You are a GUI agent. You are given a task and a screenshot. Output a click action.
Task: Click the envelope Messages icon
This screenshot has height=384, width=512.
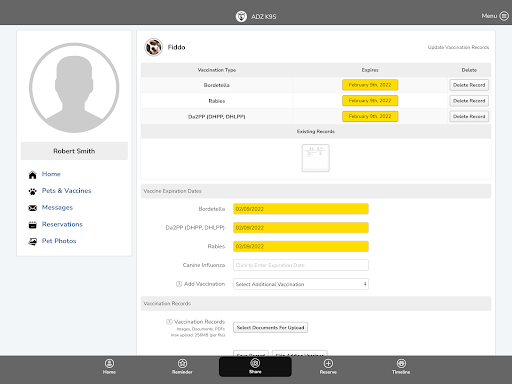32,208
